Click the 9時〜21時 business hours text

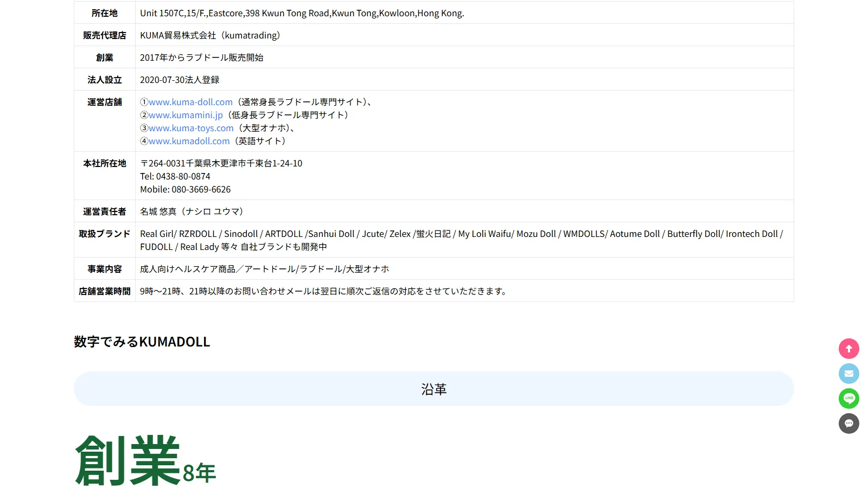click(x=324, y=291)
